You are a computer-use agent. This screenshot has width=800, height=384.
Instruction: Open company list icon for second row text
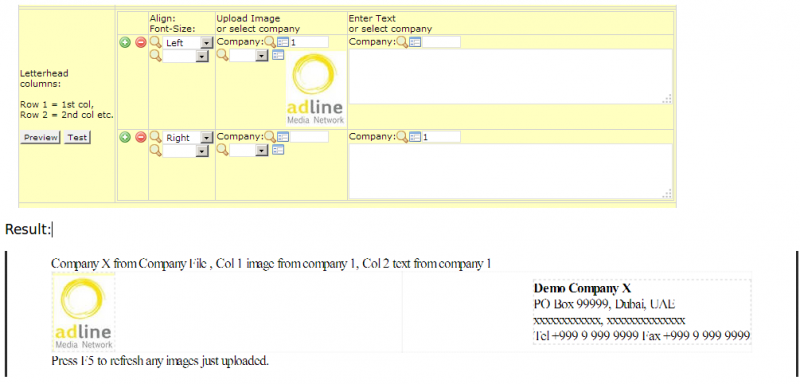[x=415, y=137]
